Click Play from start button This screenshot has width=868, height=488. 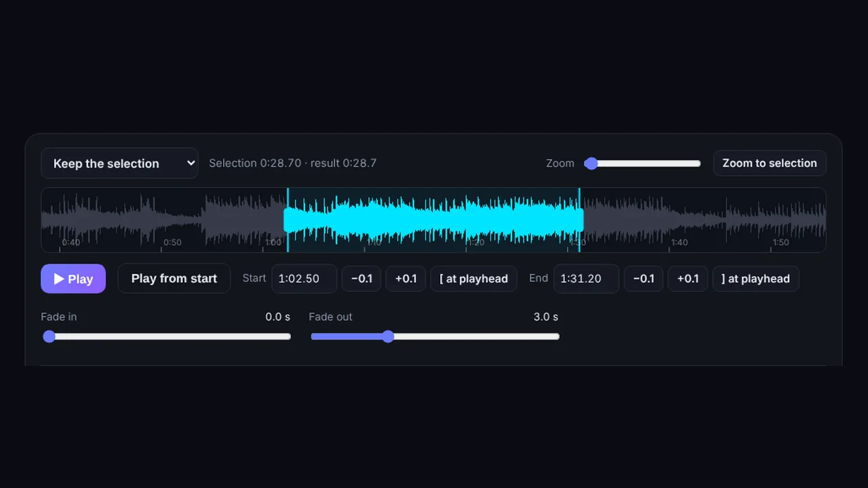click(174, 279)
